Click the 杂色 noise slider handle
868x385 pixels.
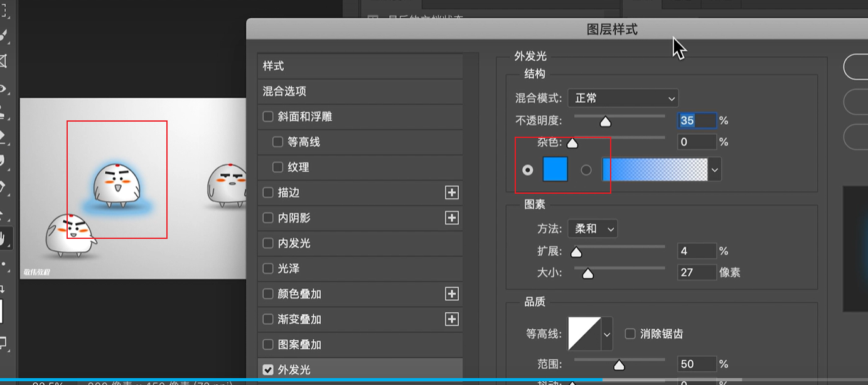[x=572, y=143]
